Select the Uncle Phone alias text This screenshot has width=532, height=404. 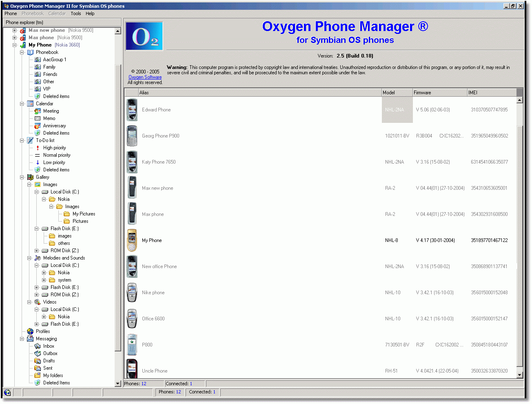pyautogui.click(x=155, y=371)
